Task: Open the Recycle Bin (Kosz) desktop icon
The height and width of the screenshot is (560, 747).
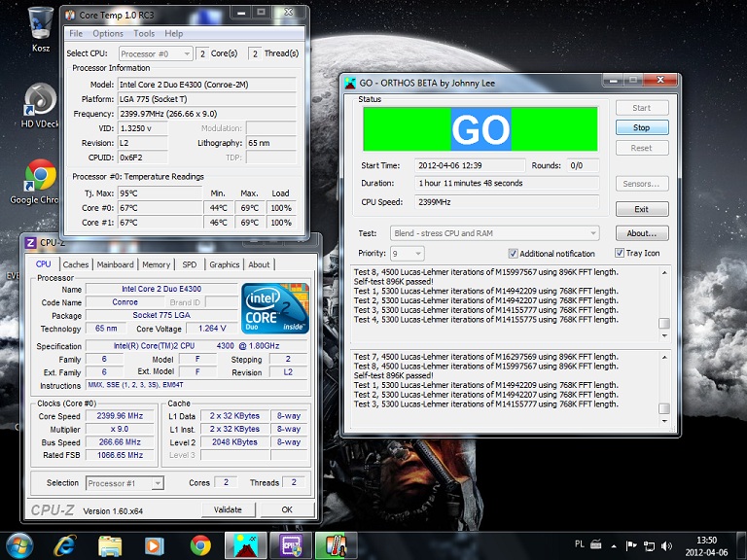Action: point(41,28)
